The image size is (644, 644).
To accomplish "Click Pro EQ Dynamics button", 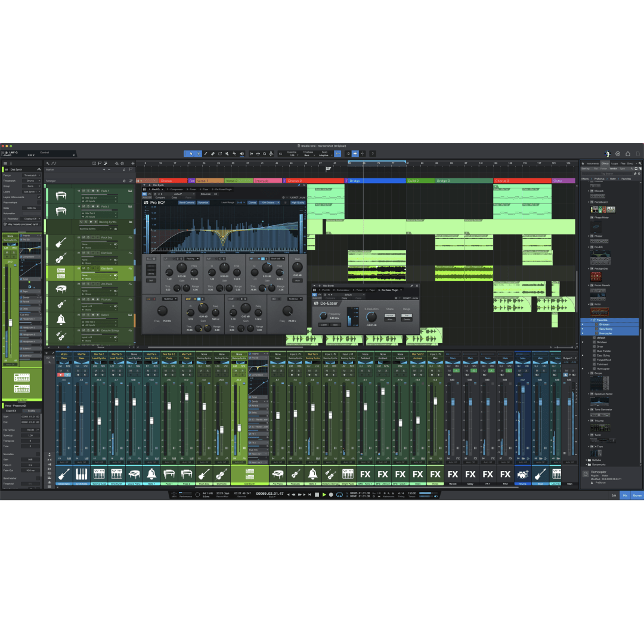I will [203, 203].
